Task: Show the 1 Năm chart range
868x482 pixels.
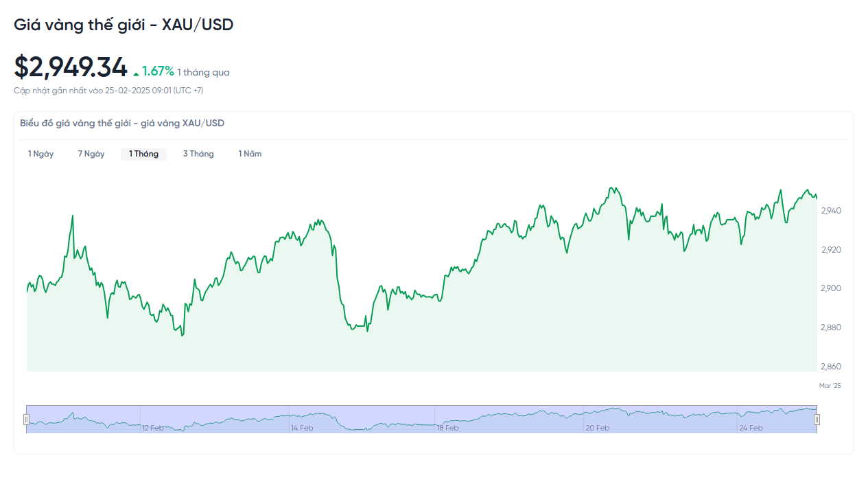Action: pos(250,154)
